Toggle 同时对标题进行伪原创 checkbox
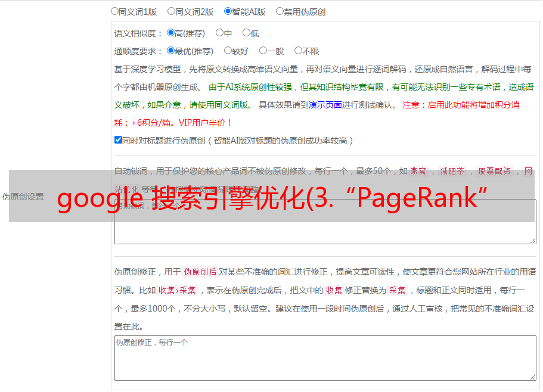Screen dimensions: 543x392 118,140
